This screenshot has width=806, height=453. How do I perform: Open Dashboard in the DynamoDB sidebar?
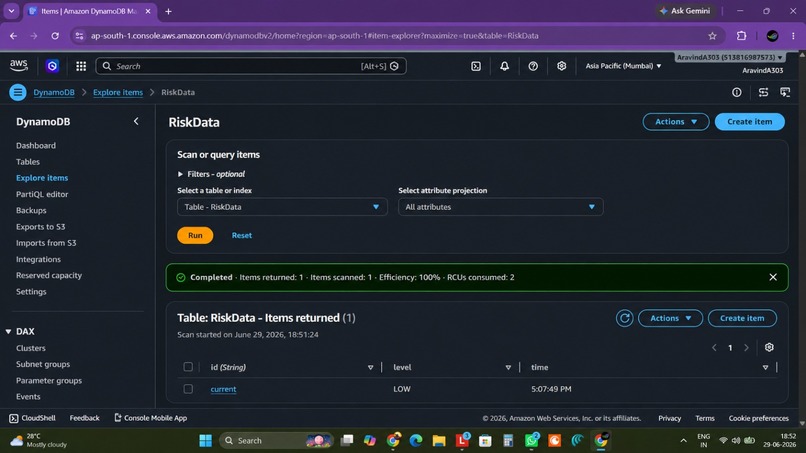point(36,146)
